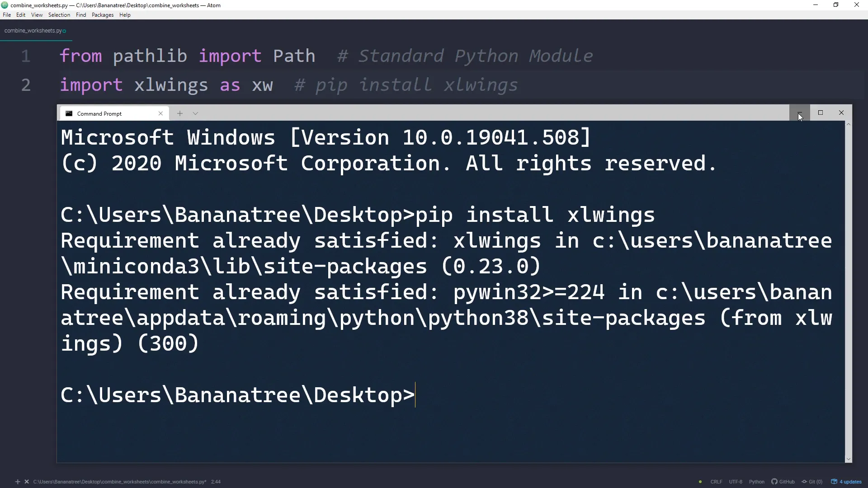Change file encoding via the UTF-8 indicator
Screen dimensions: 868x488
click(736, 482)
